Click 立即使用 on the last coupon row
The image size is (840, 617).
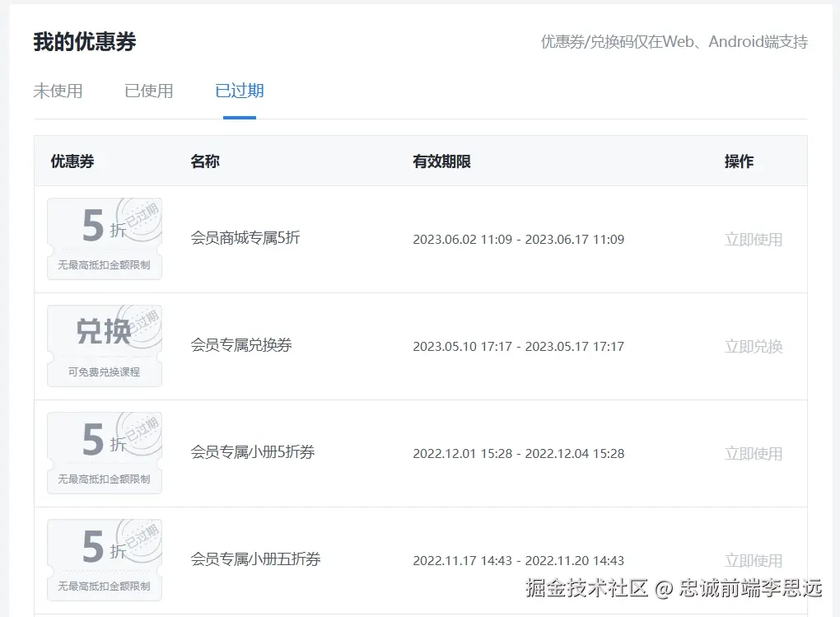[x=754, y=560]
